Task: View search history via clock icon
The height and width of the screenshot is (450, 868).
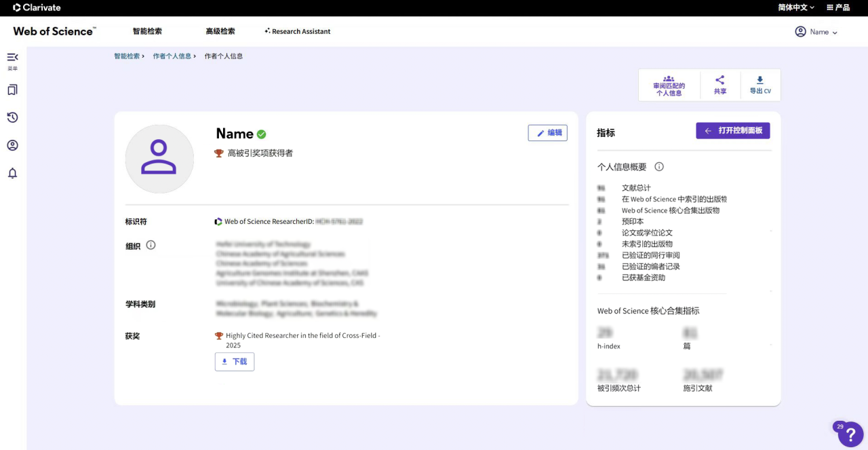Action: (12, 117)
